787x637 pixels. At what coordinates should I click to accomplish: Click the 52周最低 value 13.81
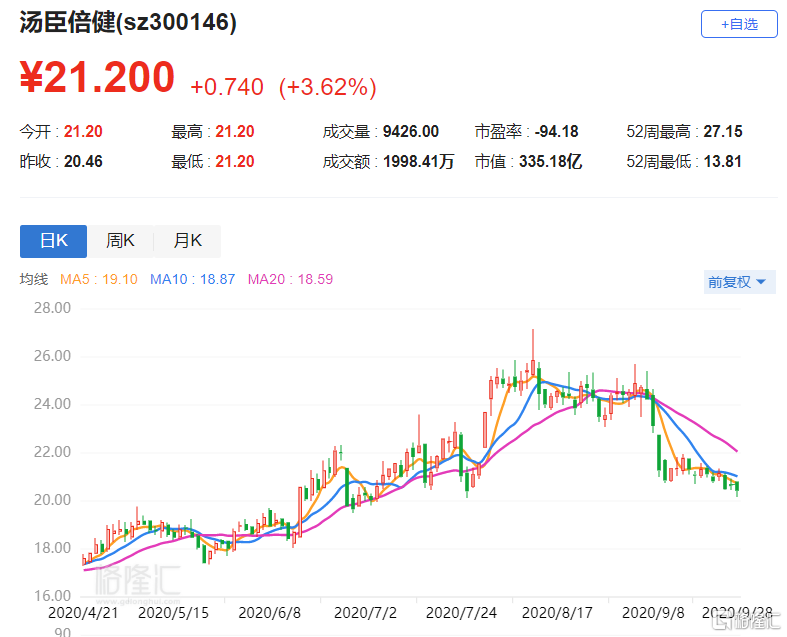pos(722,162)
